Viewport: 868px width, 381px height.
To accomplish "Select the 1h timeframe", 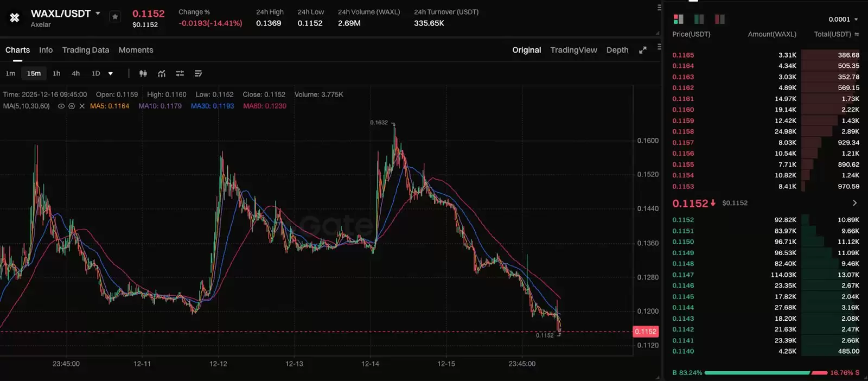I will pyautogui.click(x=56, y=74).
